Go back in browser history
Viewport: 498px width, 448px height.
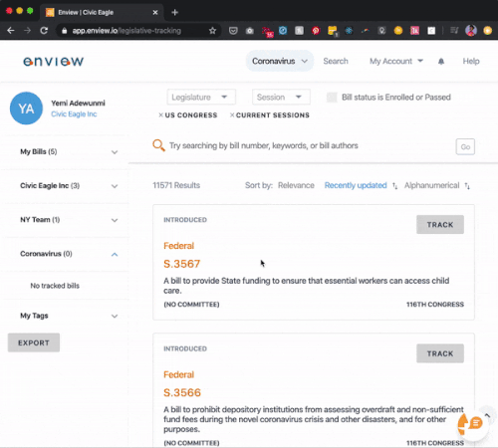click(11, 31)
